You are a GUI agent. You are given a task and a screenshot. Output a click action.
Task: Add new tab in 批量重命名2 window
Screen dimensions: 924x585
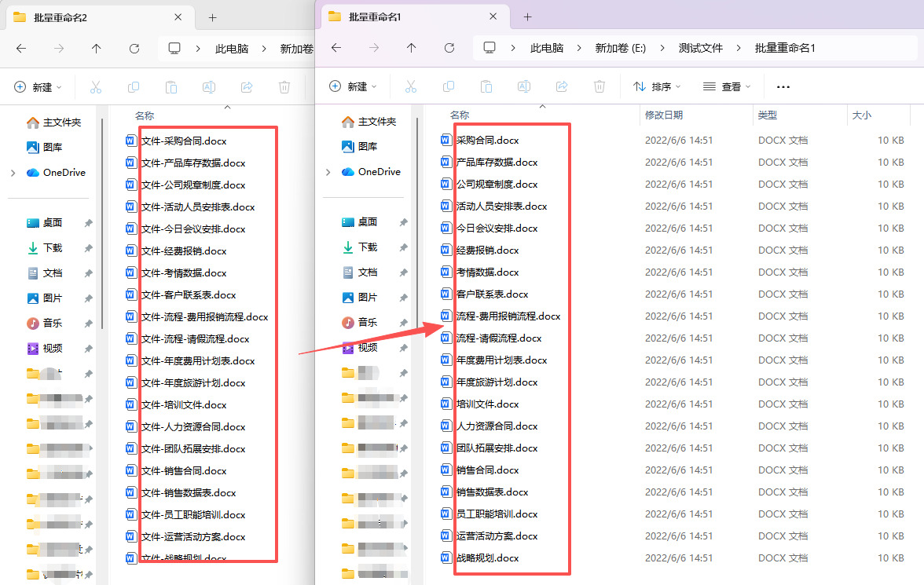(x=213, y=18)
